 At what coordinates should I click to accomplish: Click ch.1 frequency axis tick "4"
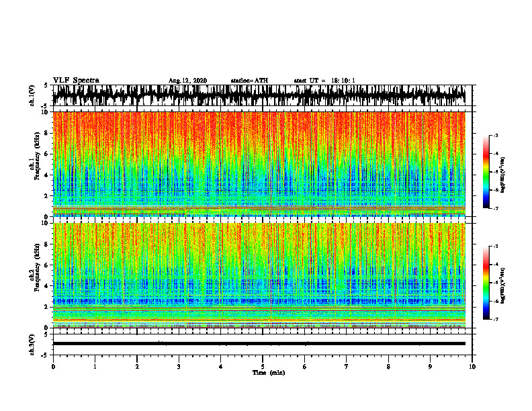click(x=47, y=175)
